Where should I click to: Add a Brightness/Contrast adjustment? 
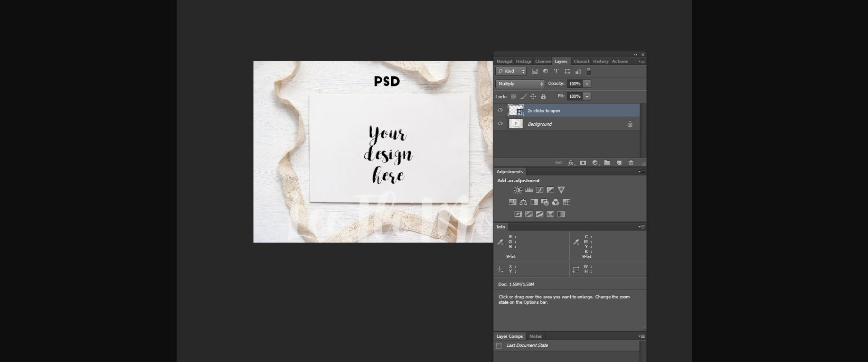point(518,190)
